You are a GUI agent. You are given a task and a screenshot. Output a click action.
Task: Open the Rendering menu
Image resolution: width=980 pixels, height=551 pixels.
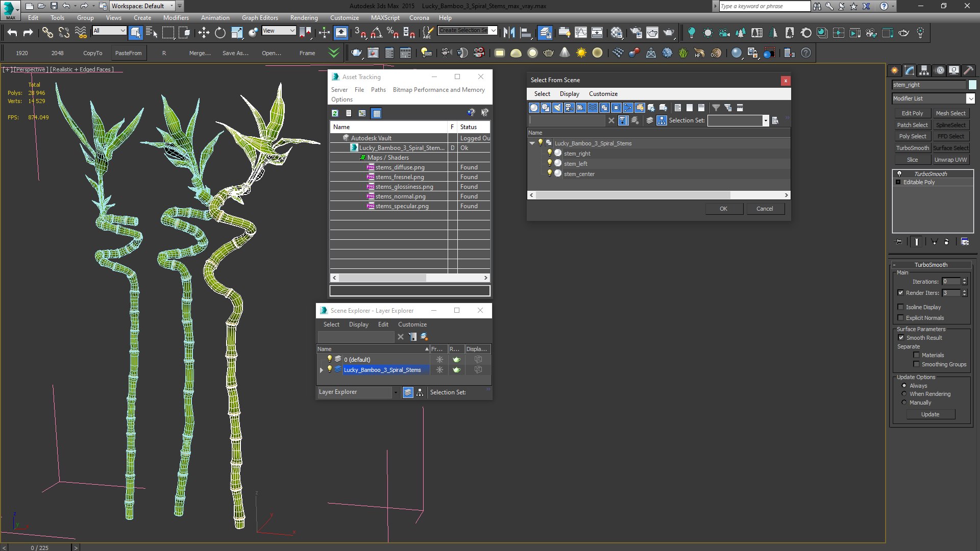point(304,17)
